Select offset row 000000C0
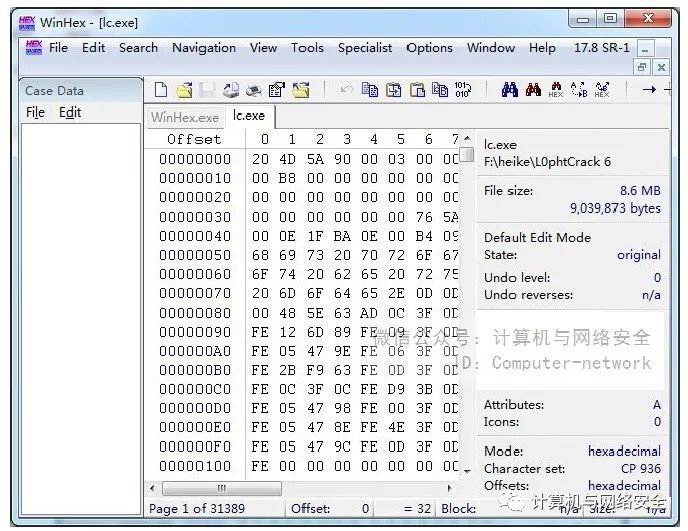 [195, 389]
